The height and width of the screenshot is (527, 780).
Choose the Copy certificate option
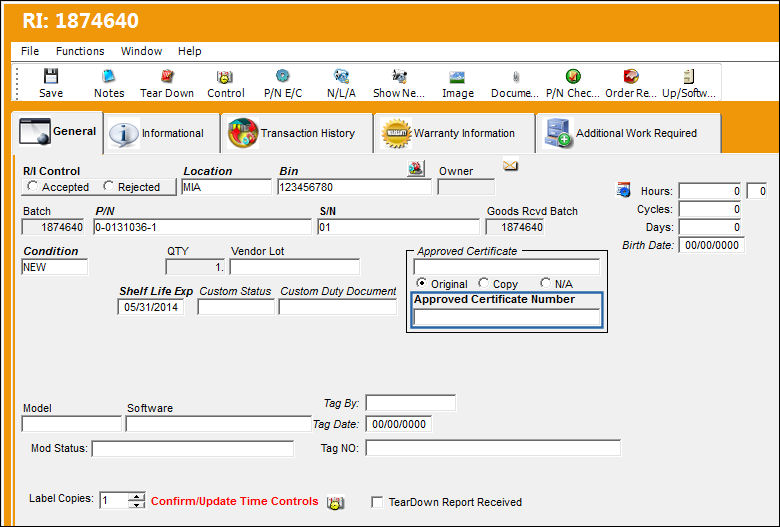pyautogui.click(x=483, y=283)
